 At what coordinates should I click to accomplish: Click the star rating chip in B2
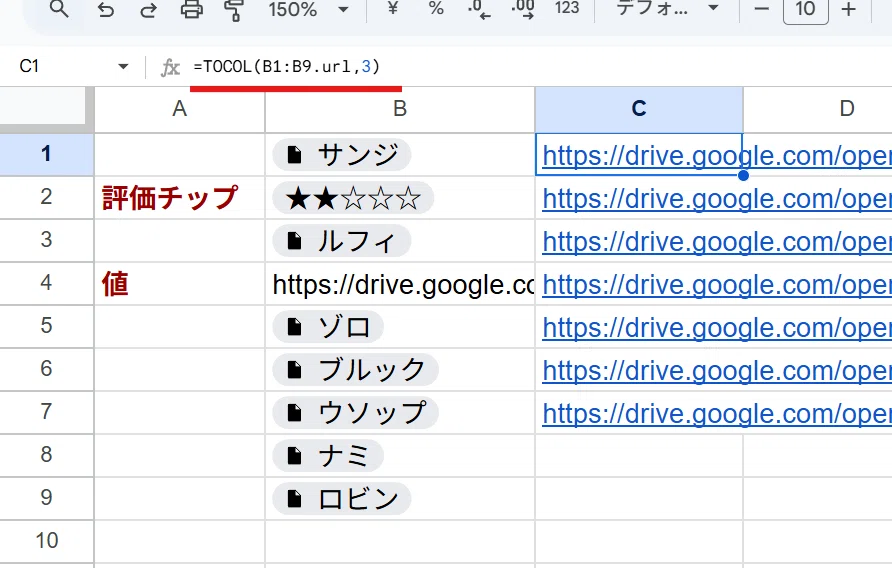click(x=353, y=198)
